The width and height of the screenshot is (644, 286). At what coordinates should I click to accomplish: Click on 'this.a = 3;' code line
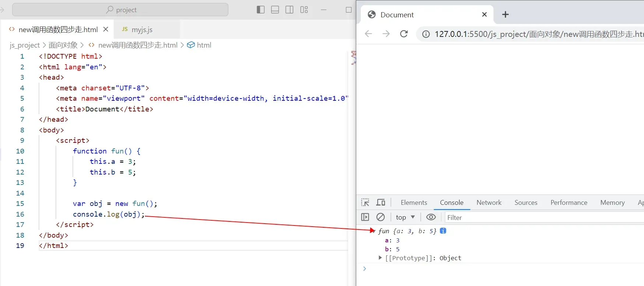[x=113, y=161]
